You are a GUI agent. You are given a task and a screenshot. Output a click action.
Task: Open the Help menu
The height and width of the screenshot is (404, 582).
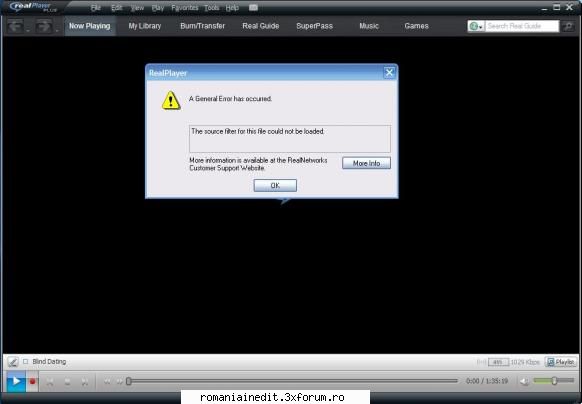click(232, 7)
